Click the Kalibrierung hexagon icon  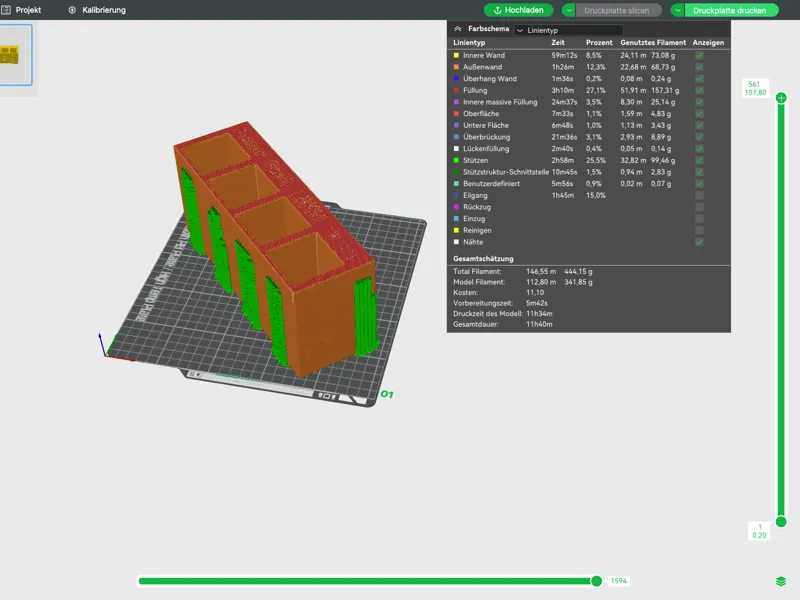(x=72, y=10)
